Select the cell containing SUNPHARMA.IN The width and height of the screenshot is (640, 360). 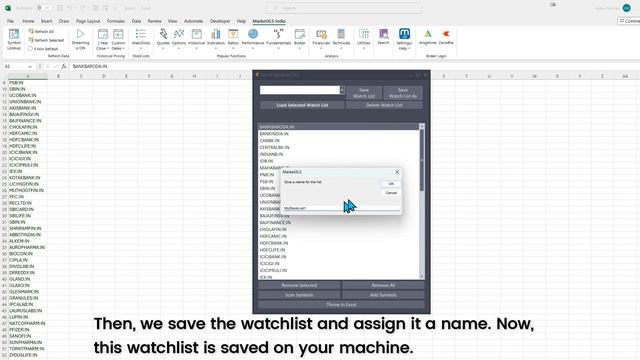tap(28, 342)
